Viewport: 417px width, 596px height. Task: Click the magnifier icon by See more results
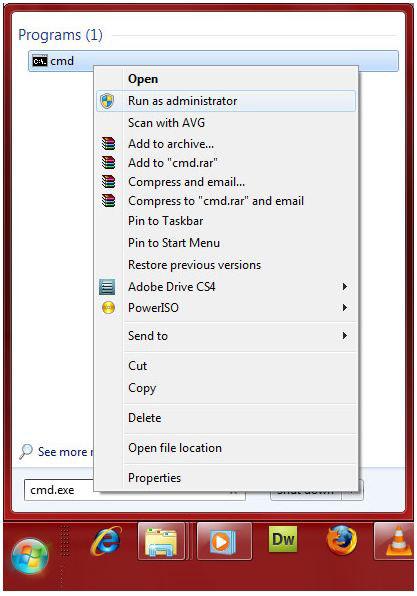(26, 451)
